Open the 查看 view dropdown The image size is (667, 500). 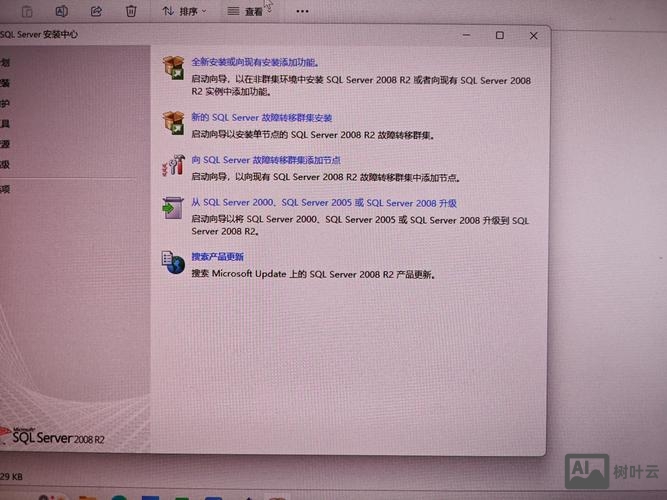(249, 11)
